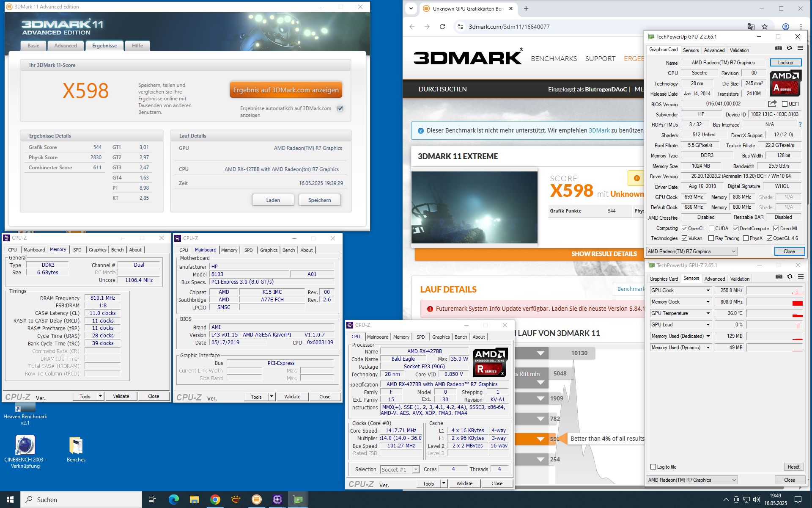The width and height of the screenshot is (812, 508).
Task: Open the GPU Load sensor dropdown
Action: tap(708, 325)
